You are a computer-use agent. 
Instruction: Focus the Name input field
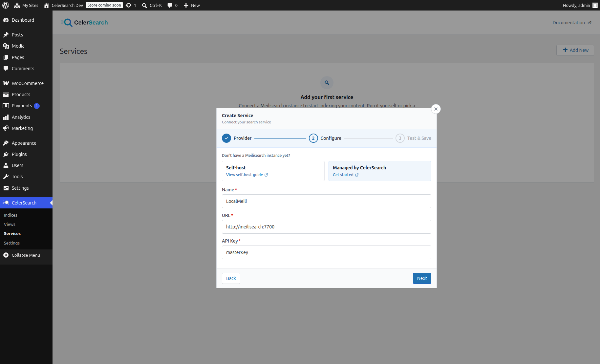[327, 201]
